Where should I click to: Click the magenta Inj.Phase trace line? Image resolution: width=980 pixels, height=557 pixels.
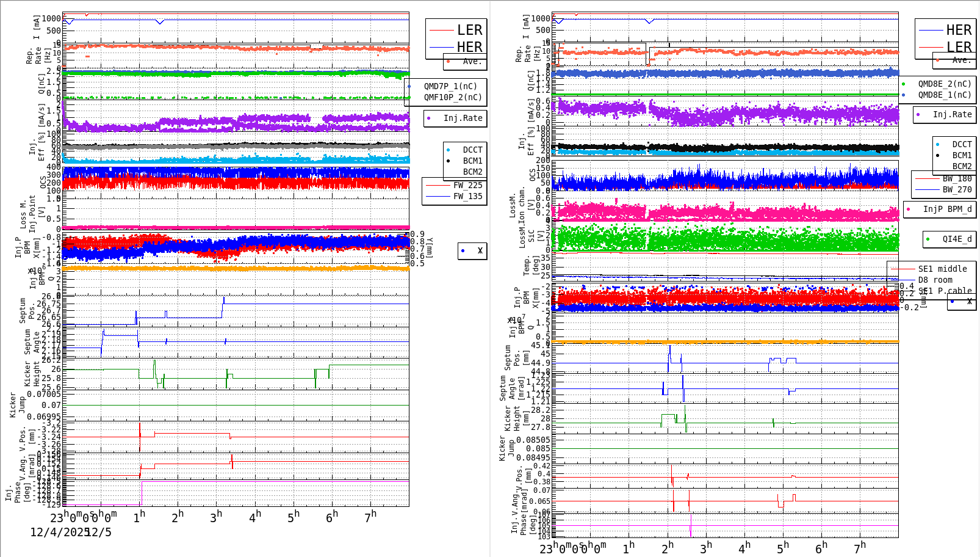[275, 481]
